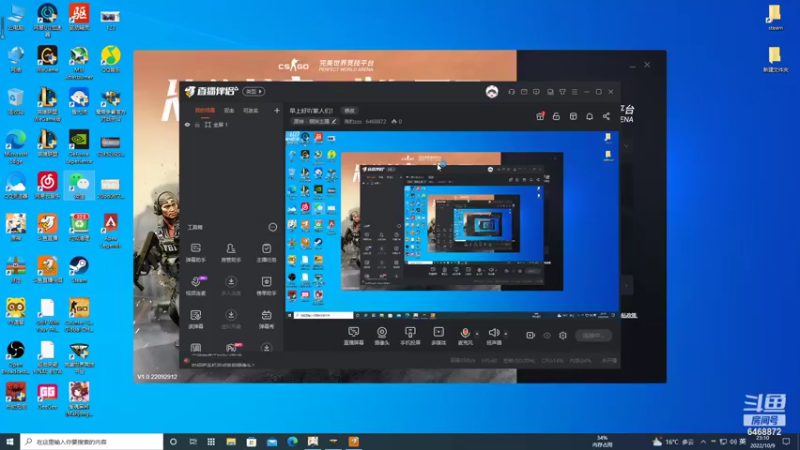Add the 摄像头 camera source
800x450 pixels.
click(x=382, y=336)
